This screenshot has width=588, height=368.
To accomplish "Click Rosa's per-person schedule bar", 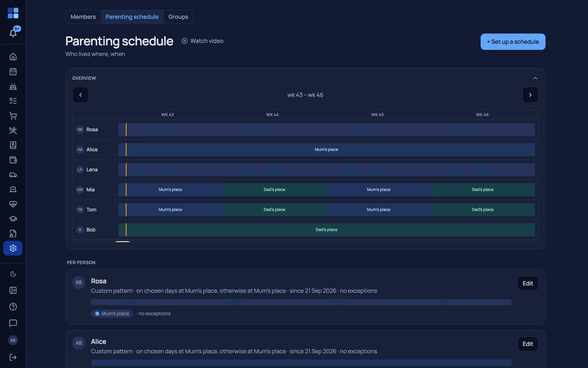I will point(301,302).
